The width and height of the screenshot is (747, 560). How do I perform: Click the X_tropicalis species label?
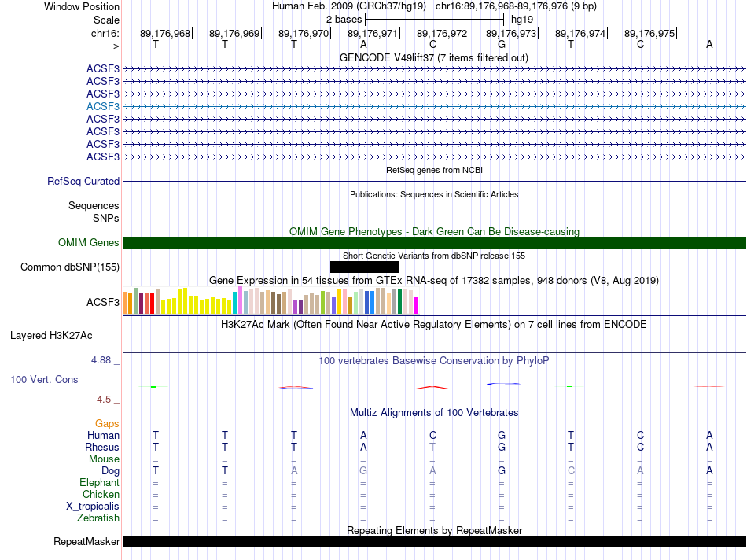(x=93, y=506)
